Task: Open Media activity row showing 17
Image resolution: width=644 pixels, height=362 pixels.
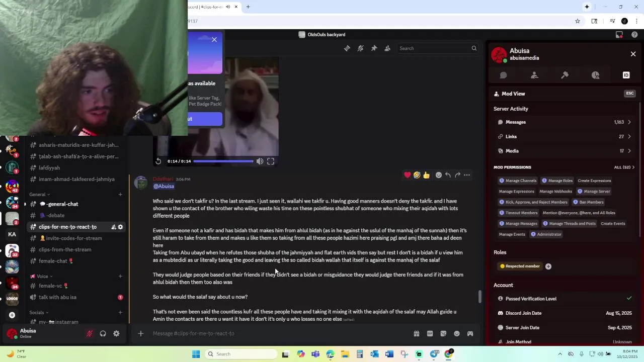Action: point(564,151)
